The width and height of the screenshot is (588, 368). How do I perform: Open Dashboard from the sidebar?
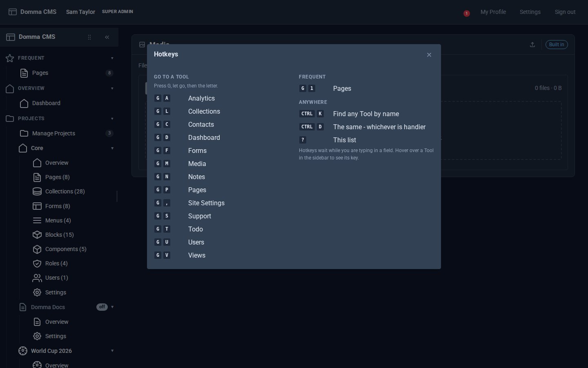(46, 103)
